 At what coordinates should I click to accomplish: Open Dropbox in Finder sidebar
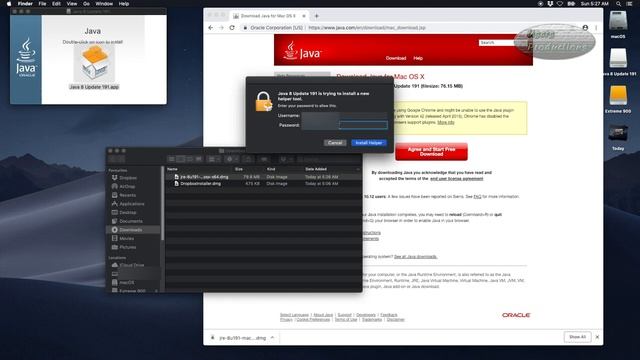click(x=128, y=178)
